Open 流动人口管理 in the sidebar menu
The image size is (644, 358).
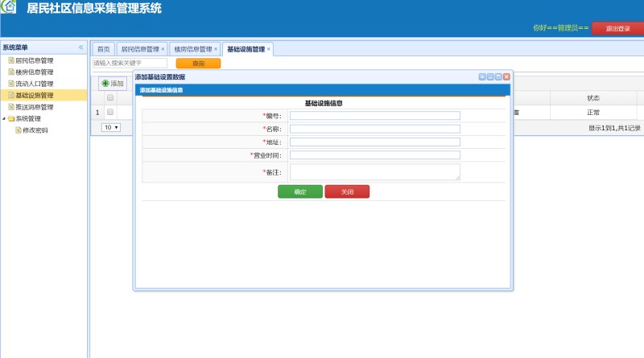point(34,84)
